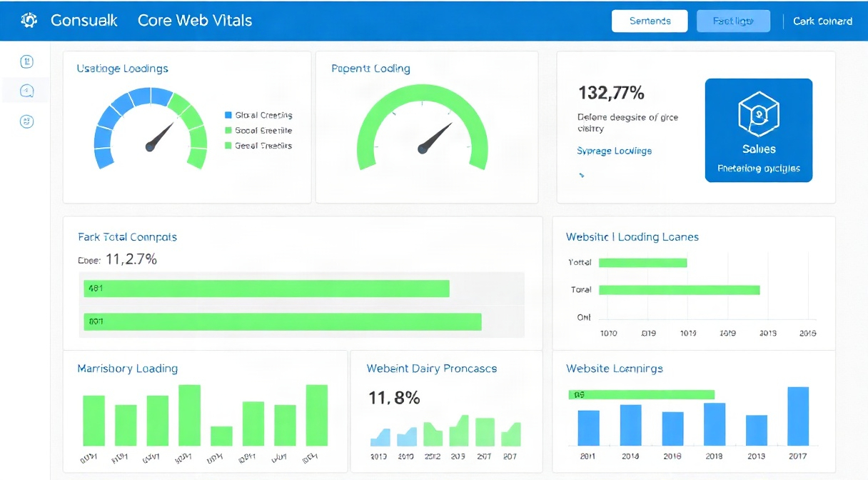Viewport: 868px width, 480px height.
Task: Click the Fark Total Connpals heading
Action: point(127,237)
